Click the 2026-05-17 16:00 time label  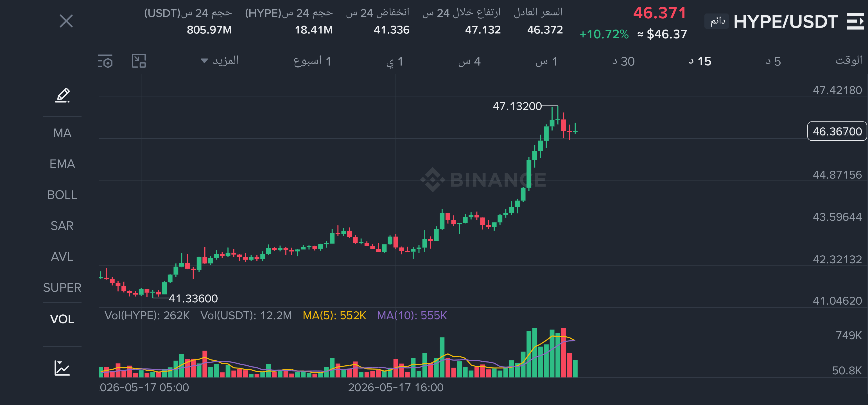(x=395, y=388)
